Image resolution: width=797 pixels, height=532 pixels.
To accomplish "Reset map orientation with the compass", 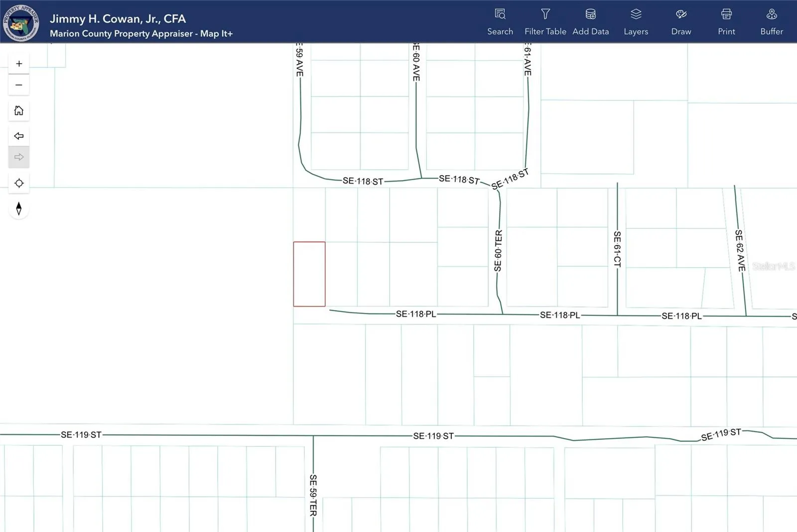I will (x=19, y=209).
